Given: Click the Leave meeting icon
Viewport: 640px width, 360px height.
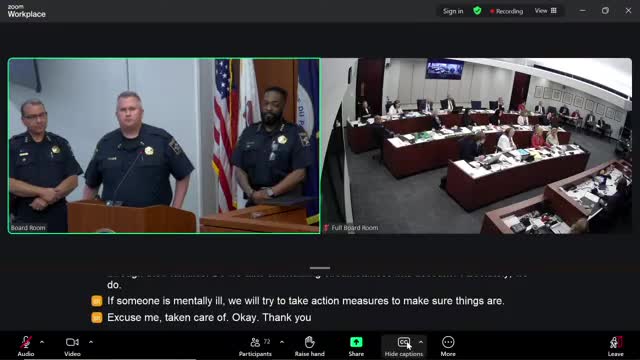Looking at the screenshot, I should pyautogui.click(x=616, y=342).
